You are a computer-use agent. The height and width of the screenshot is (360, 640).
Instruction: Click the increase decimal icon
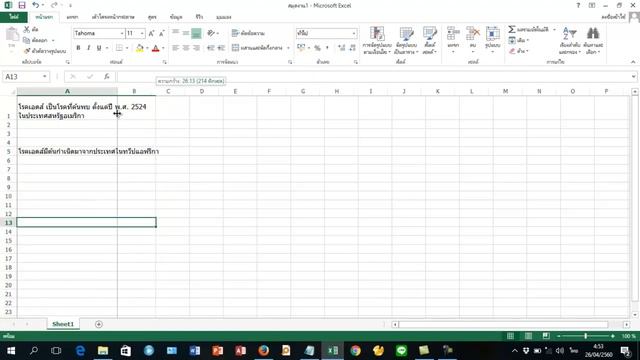click(x=342, y=48)
